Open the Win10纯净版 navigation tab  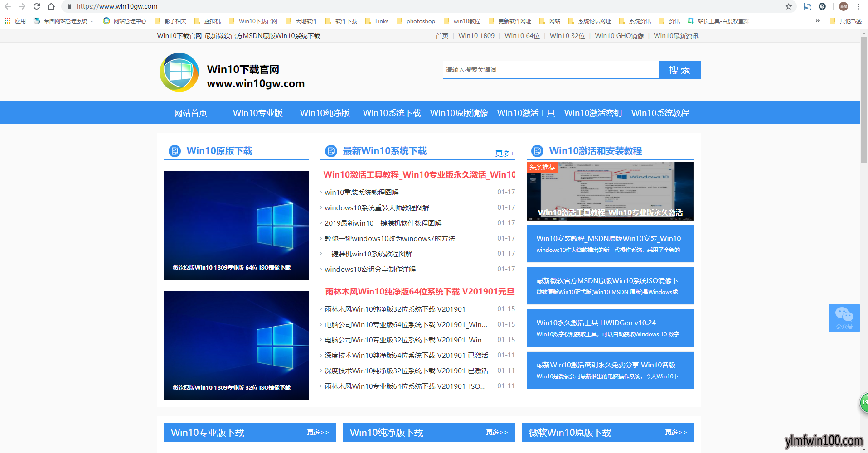[325, 113]
